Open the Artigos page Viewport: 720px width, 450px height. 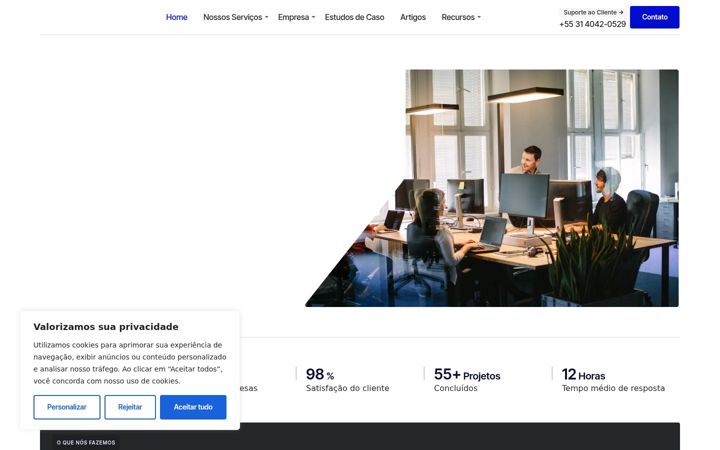click(x=413, y=17)
